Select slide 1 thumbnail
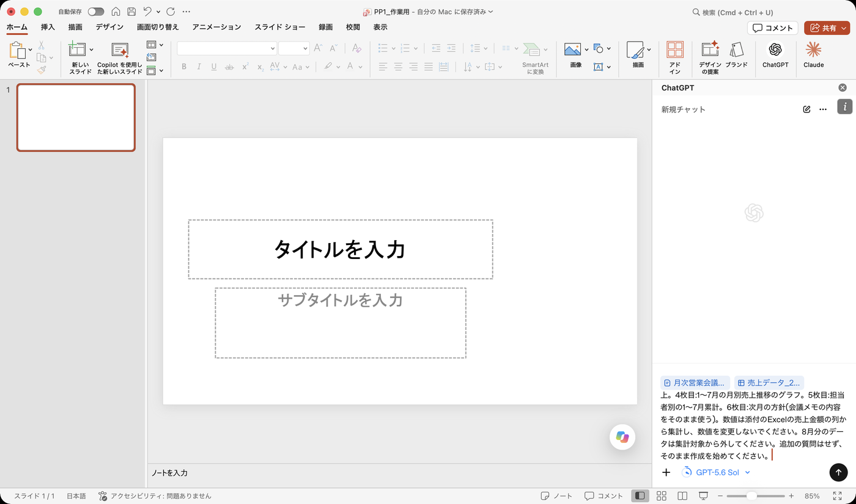Screen dimensions: 856x504 tap(76, 117)
